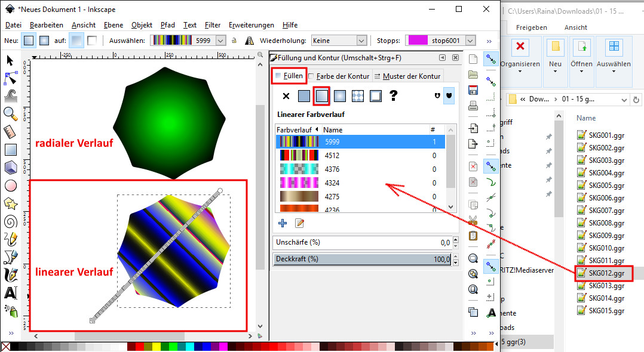
Task: Click Name column header in Explorer
Action: point(586,118)
